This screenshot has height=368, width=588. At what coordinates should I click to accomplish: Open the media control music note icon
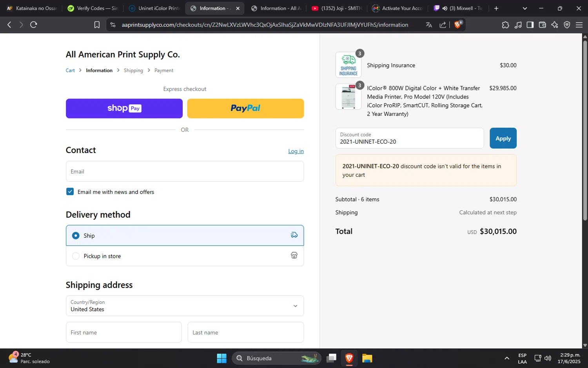518,25
